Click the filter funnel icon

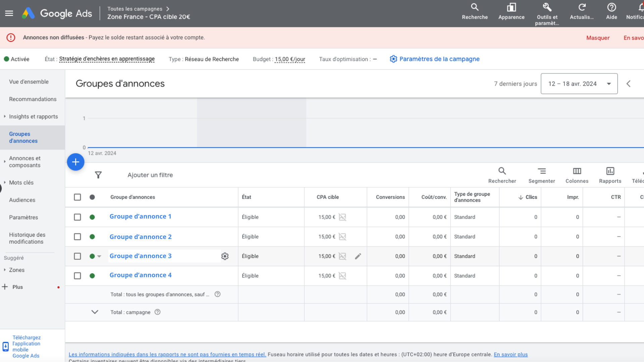[98, 175]
